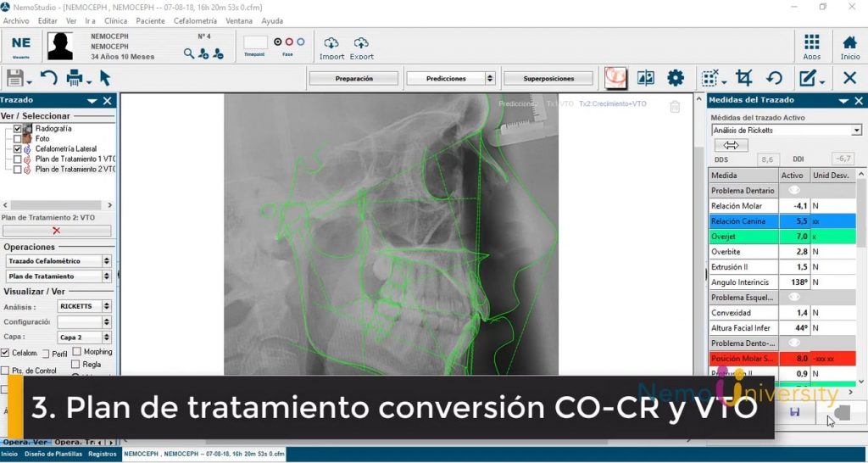Click the red X delete plan button

point(57,231)
